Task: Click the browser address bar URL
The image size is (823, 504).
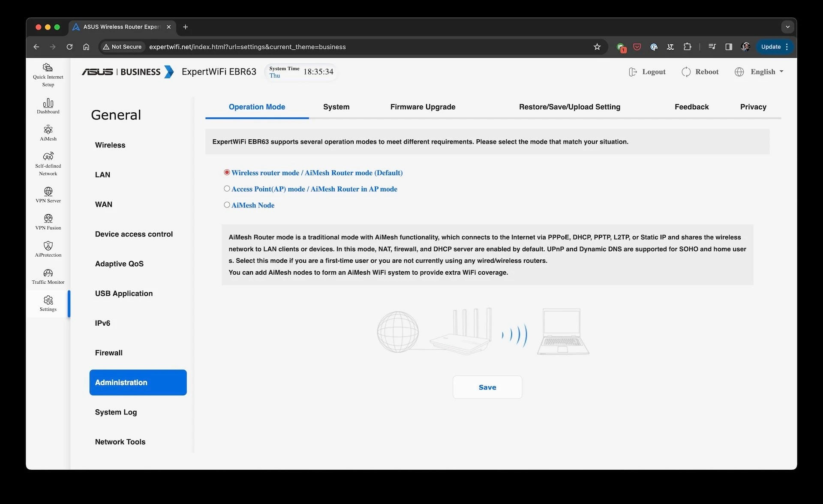Action: [x=247, y=47]
